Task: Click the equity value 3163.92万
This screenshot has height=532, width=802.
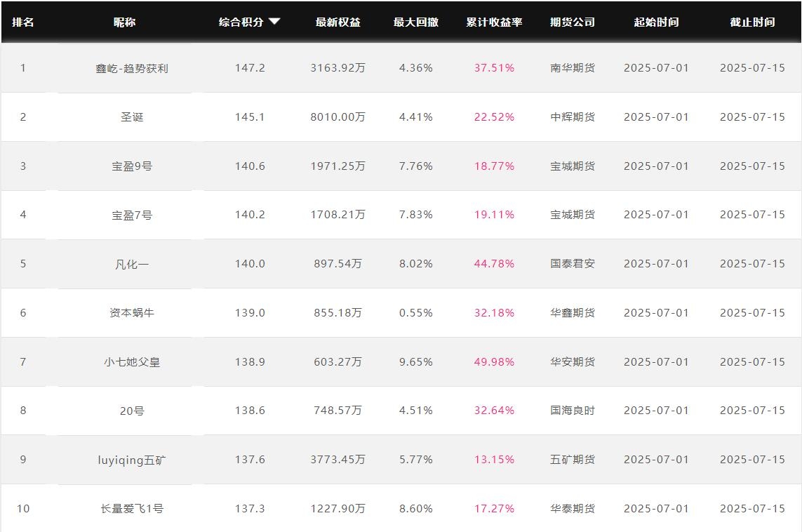Action: [x=338, y=68]
